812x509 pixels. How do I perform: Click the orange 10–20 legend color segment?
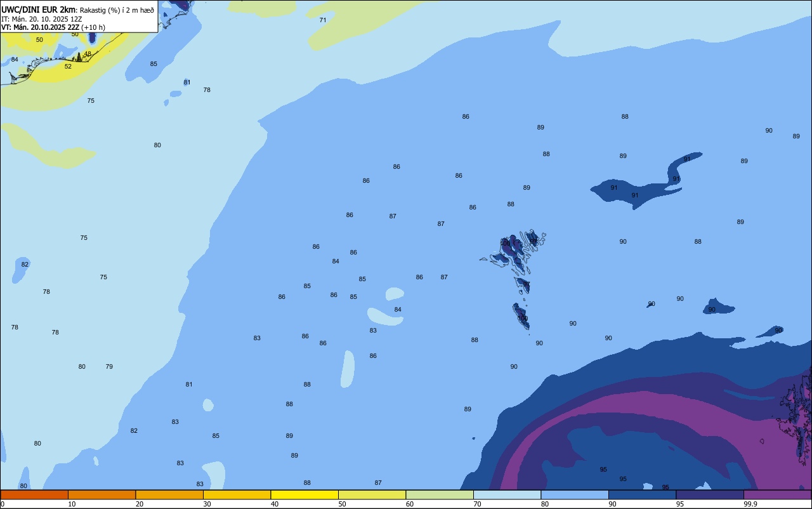(x=101, y=494)
